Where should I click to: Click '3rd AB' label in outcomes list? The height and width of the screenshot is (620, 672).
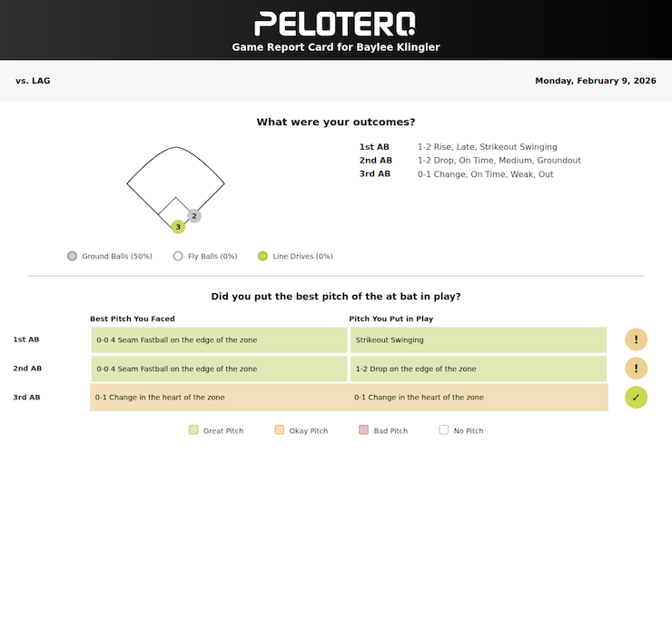coord(374,174)
